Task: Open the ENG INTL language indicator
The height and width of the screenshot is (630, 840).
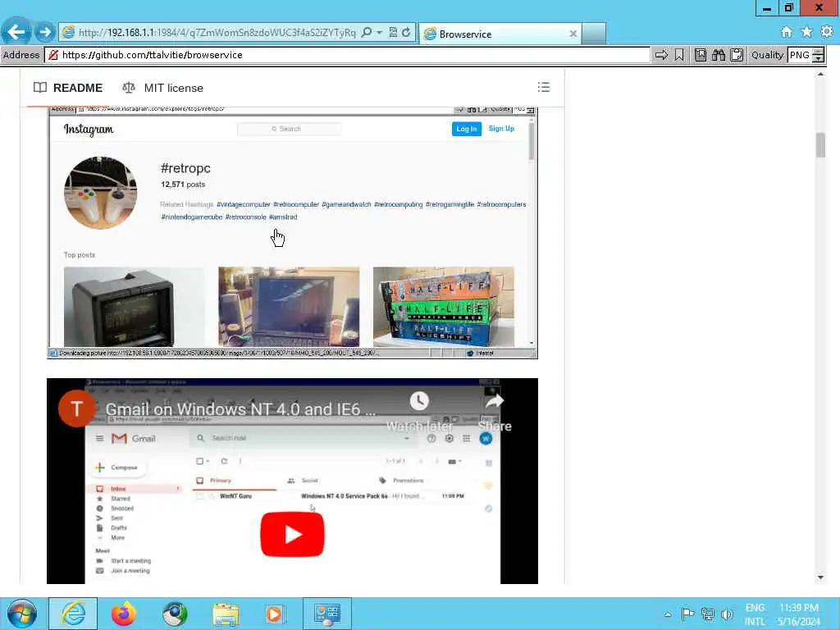Action: click(755, 614)
